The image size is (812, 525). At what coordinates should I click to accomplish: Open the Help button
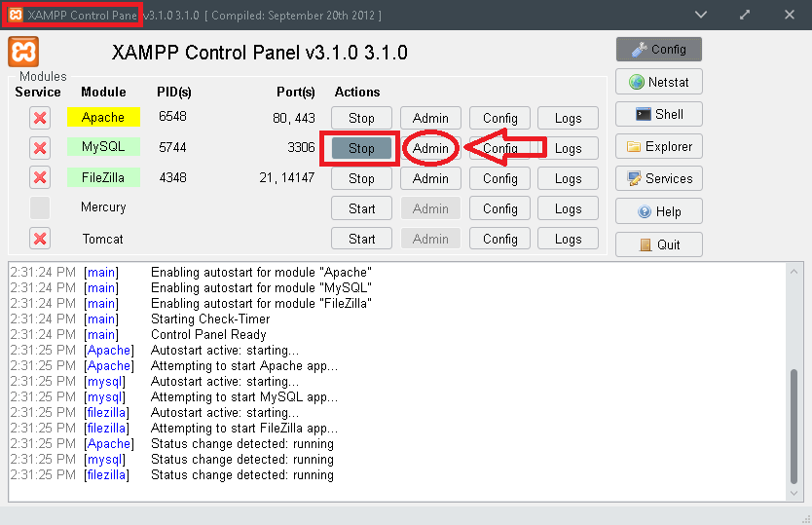click(x=659, y=211)
